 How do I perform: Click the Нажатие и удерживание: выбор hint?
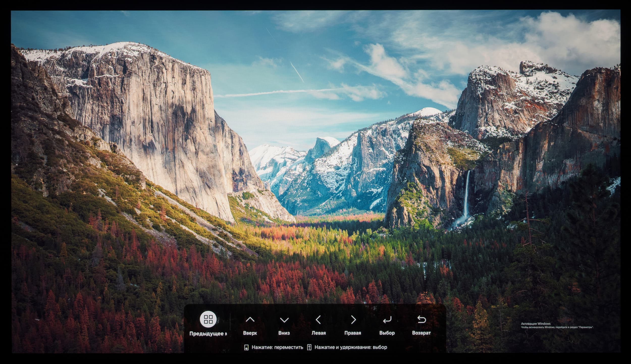[x=351, y=347]
